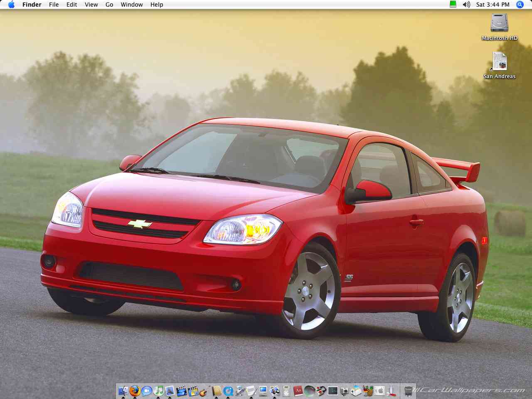Open the Trash in the Dock
This screenshot has height=399, width=532.
pos(408,391)
